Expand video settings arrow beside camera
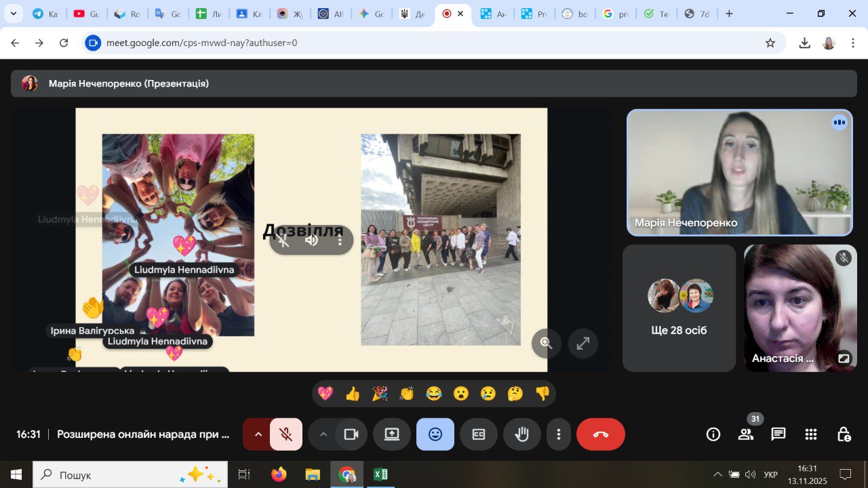Image resolution: width=868 pixels, height=488 pixels. point(323,434)
